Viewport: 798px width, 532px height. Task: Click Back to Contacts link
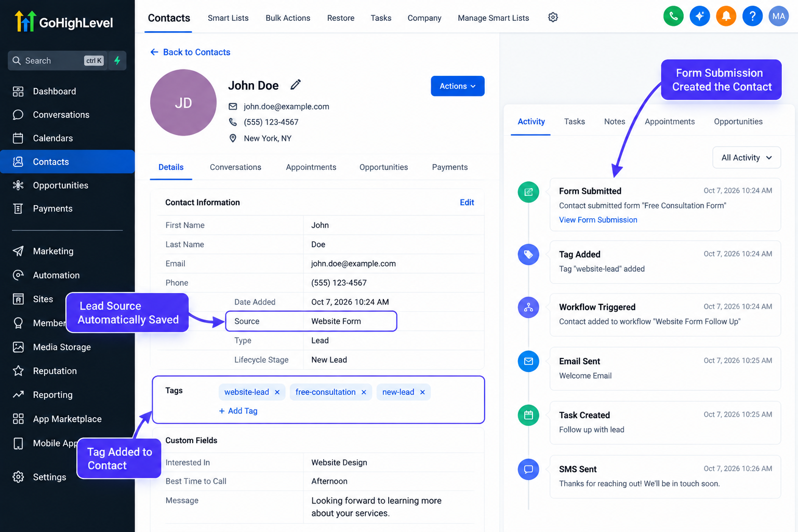pyautogui.click(x=190, y=52)
